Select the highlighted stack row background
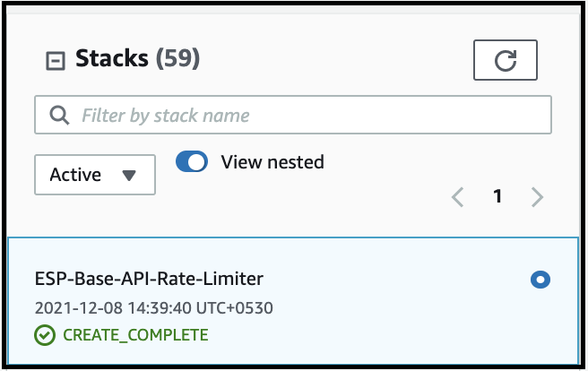The image size is (588, 371). (293, 300)
